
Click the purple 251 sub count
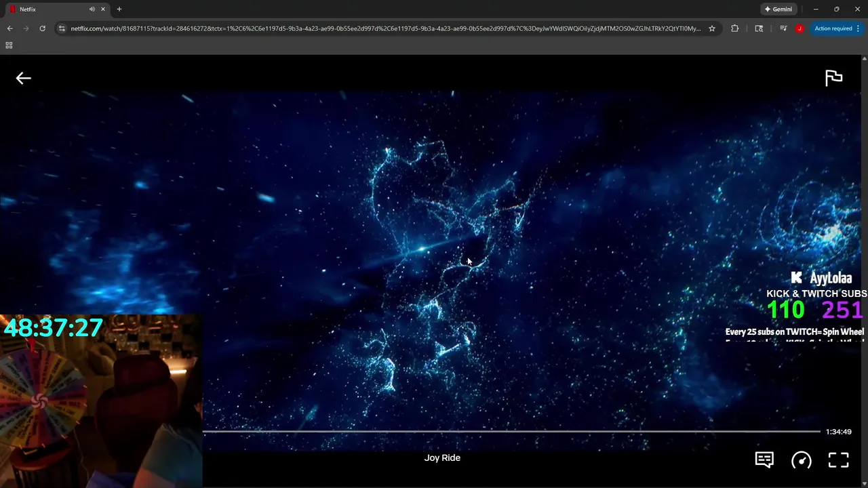click(x=842, y=310)
